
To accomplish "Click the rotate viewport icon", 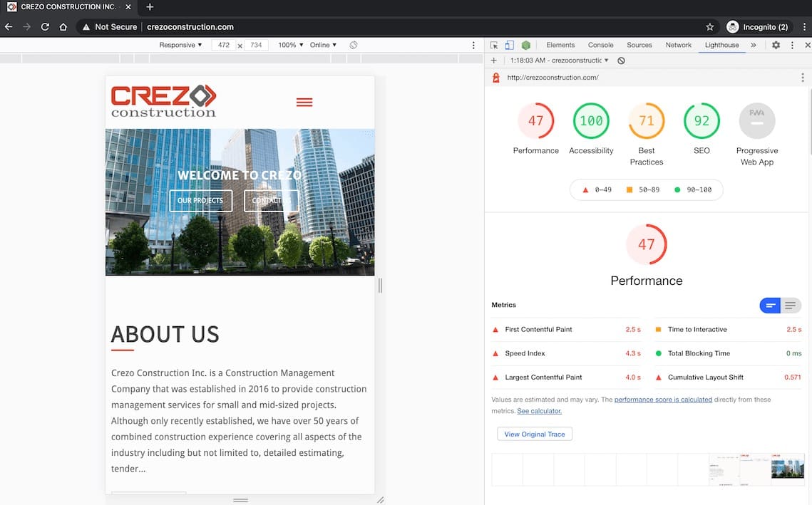I will pyautogui.click(x=353, y=45).
